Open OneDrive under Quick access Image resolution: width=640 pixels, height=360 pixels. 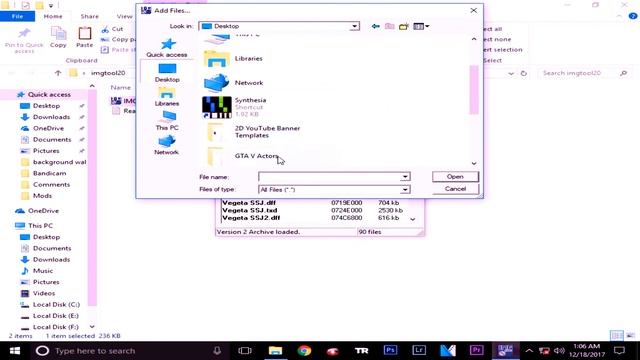point(48,128)
